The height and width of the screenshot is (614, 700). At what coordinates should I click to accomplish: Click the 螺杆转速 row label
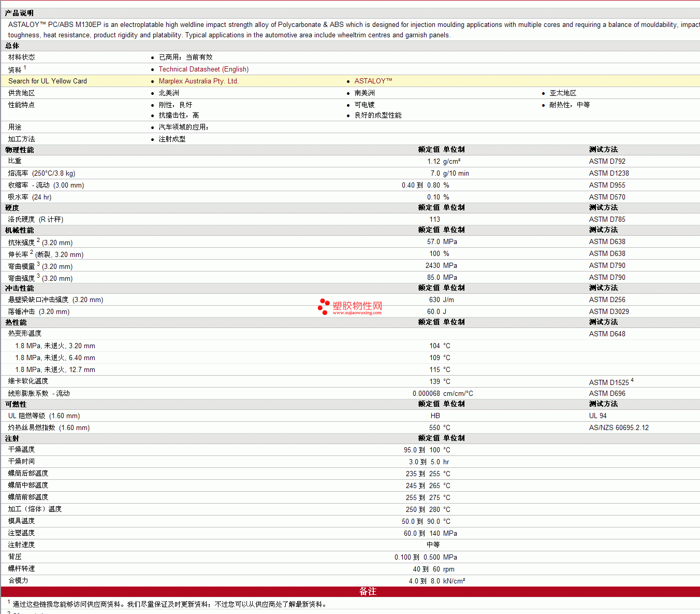[x=22, y=568]
